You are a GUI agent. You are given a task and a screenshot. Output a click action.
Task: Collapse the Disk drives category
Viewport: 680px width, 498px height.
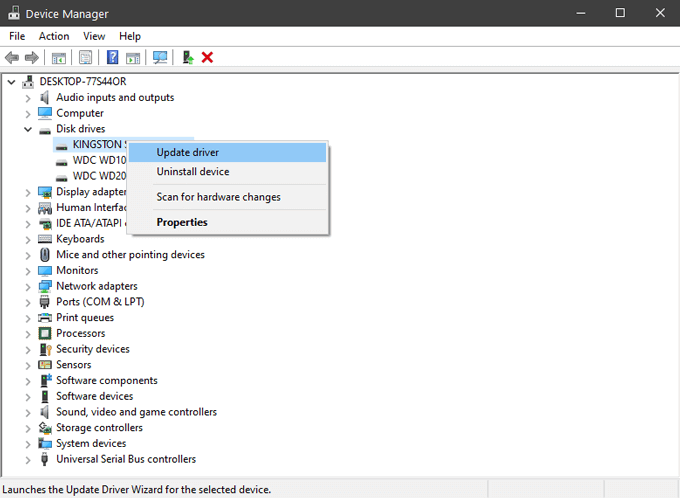[x=28, y=129]
